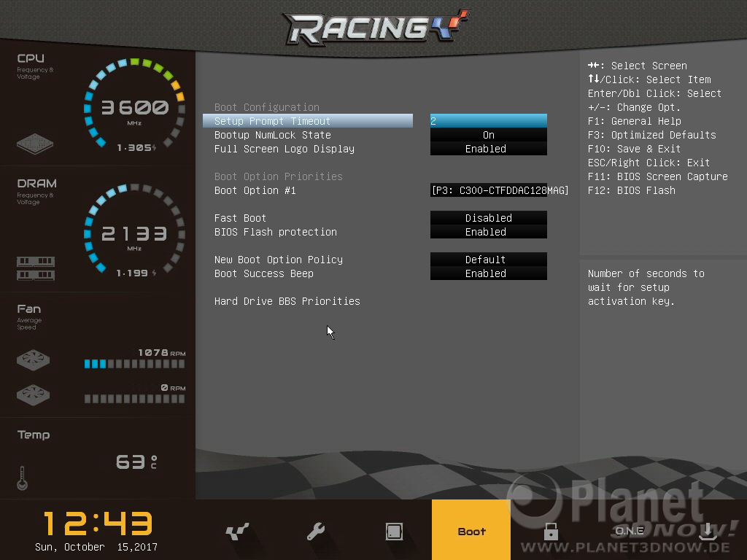This screenshot has width=747, height=560.
Task: Toggle Full Screen Logo Display Enabled value
Action: (x=488, y=149)
